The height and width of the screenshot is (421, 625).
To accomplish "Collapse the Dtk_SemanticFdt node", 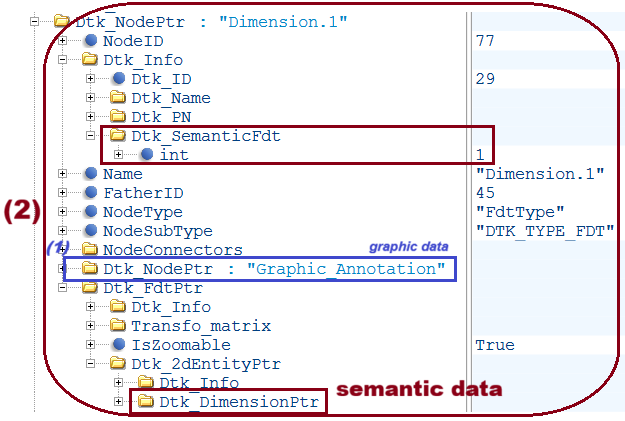I will pyautogui.click(x=90, y=136).
